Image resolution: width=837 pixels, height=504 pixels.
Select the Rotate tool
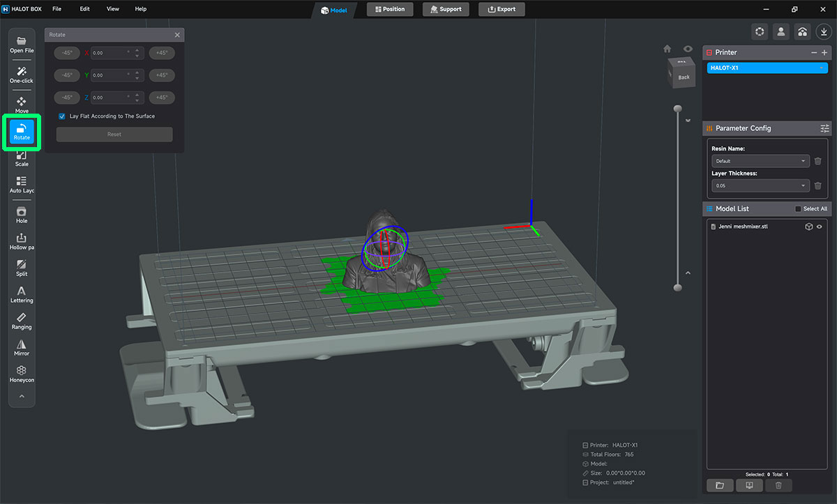[x=22, y=132]
